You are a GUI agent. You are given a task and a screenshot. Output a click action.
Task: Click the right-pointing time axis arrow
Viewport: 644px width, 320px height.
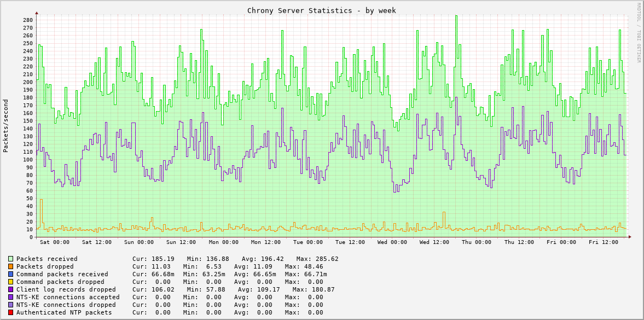pos(630,236)
